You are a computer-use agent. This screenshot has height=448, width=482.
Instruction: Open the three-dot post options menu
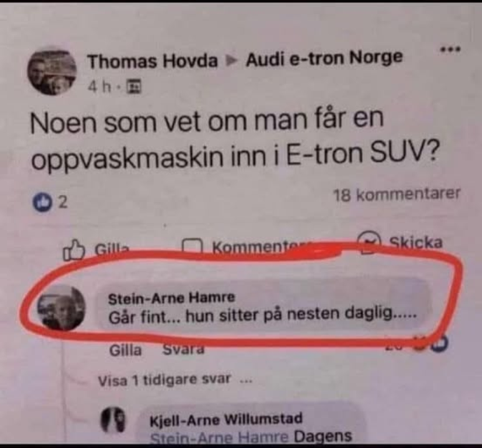coord(450,49)
